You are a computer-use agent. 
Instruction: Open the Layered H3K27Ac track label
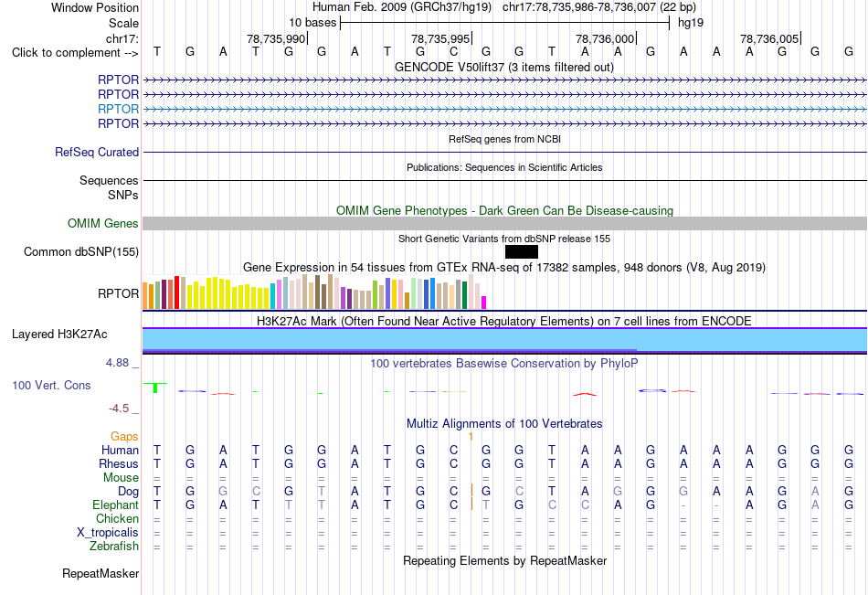click(59, 335)
